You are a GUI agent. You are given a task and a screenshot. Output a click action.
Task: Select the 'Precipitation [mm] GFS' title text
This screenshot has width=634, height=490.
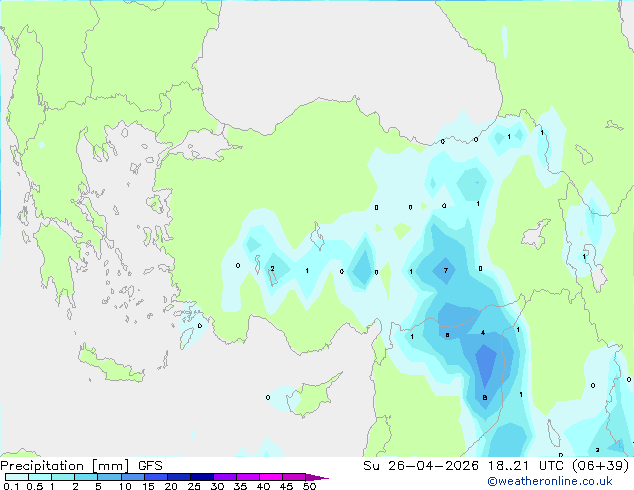81,466
